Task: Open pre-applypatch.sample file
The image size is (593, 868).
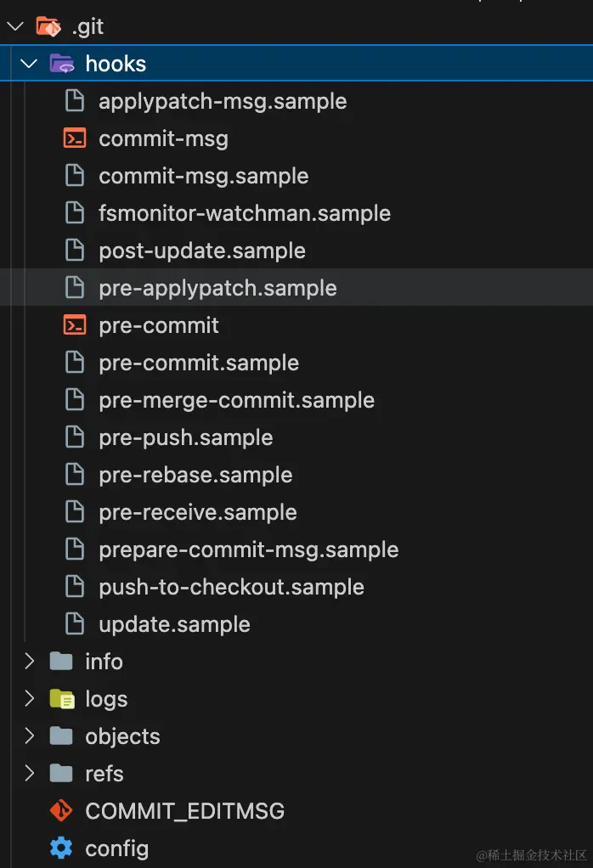Action: click(x=217, y=288)
